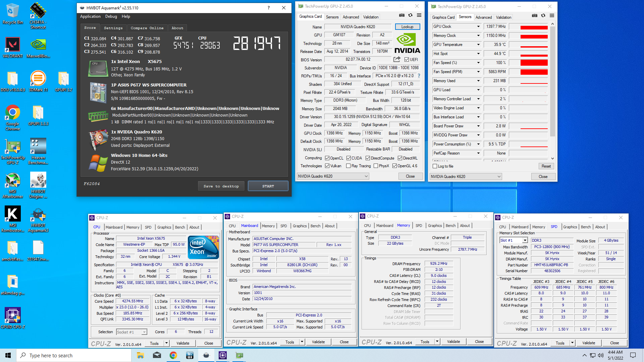The image size is (644, 362).
Task: Open the hamburger menu in GPU-Z Sensors window
Action: (x=552, y=15)
